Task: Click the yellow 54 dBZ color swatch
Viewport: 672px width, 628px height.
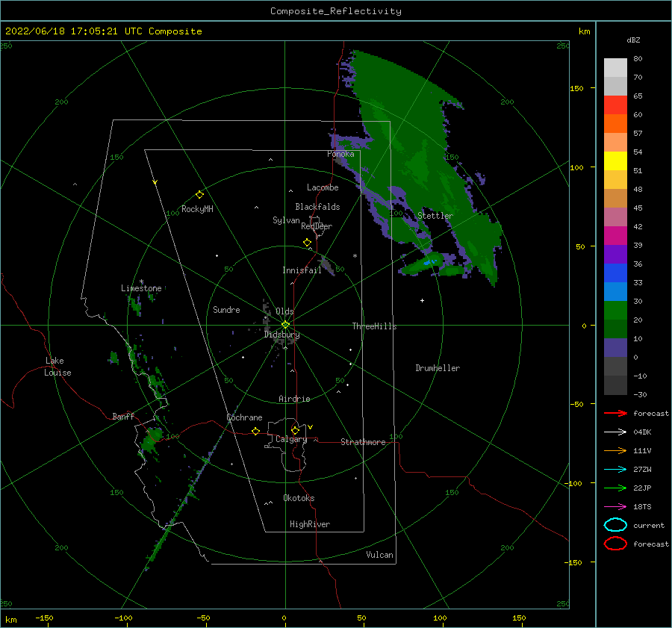Action: pyautogui.click(x=615, y=161)
